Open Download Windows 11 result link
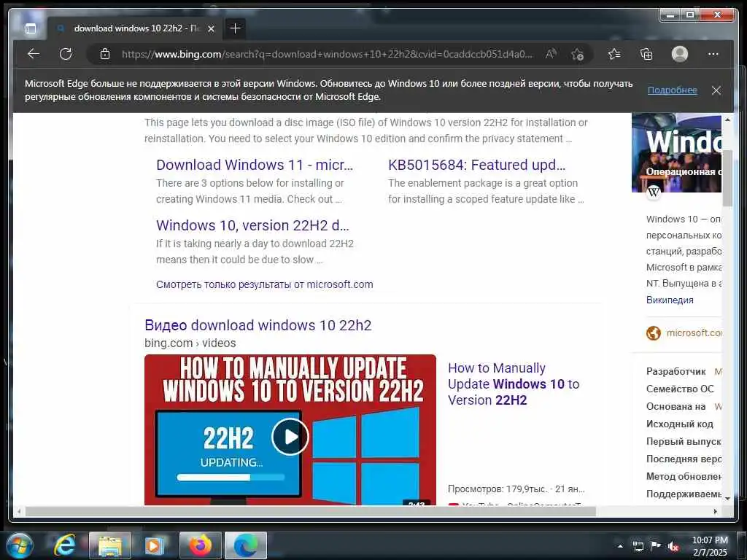This screenshot has height=560, width=747. coord(255,165)
